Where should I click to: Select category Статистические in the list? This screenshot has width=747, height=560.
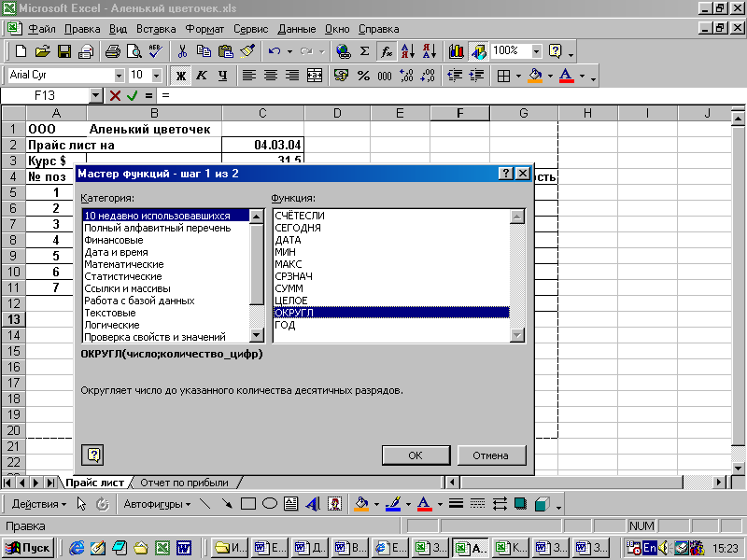click(166, 276)
